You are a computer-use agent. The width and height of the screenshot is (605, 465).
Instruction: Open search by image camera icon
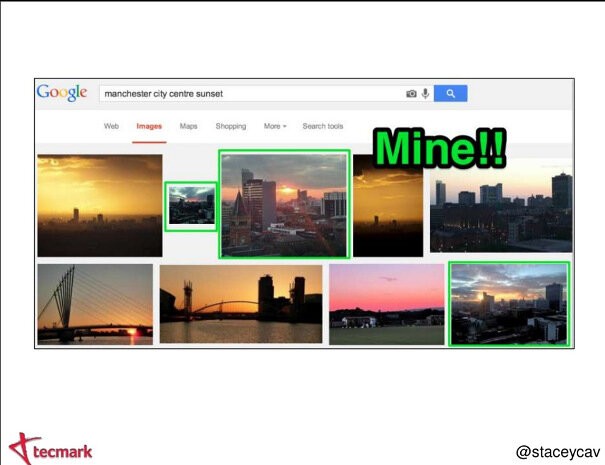click(x=411, y=94)
